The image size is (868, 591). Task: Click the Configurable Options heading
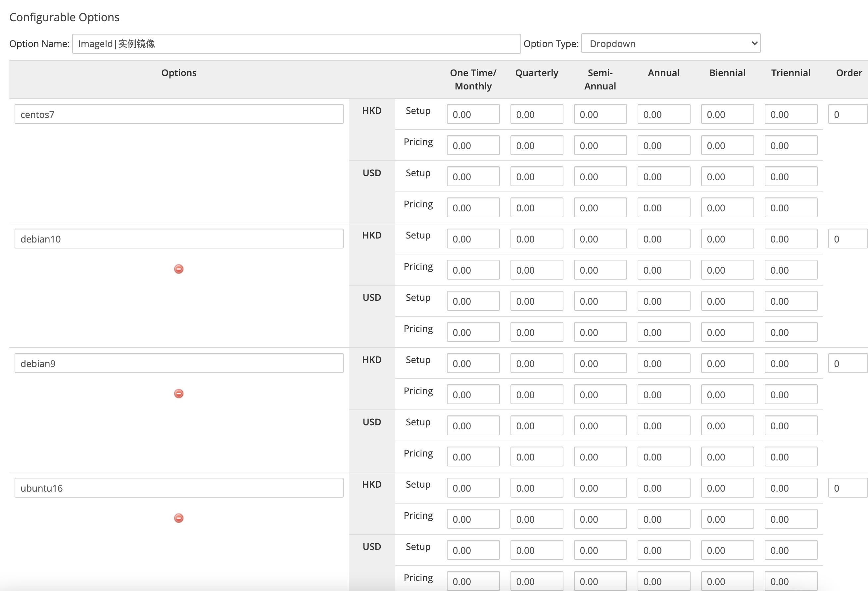tap(64, 17)
